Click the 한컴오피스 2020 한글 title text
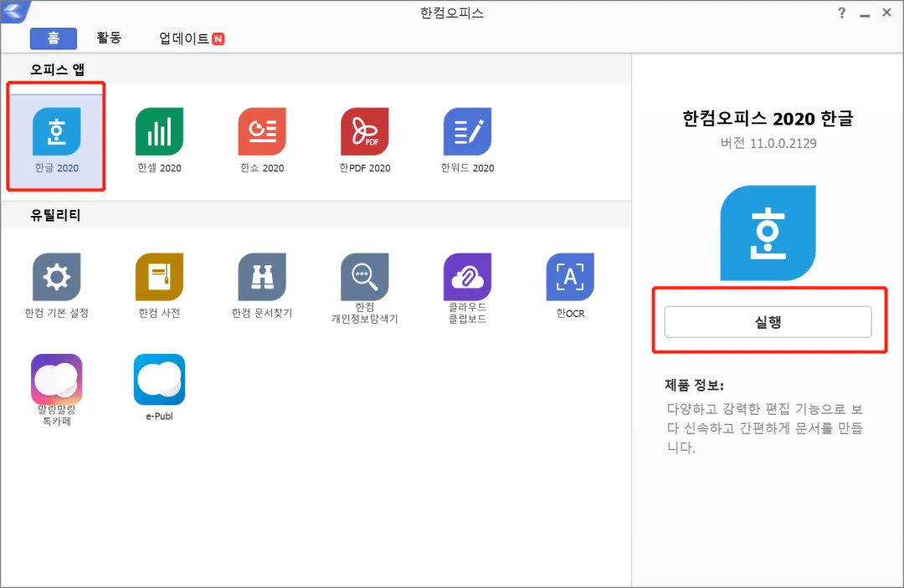Image resolution: width=904 pixels, height=588 pixels. click(x=768, y=119)
